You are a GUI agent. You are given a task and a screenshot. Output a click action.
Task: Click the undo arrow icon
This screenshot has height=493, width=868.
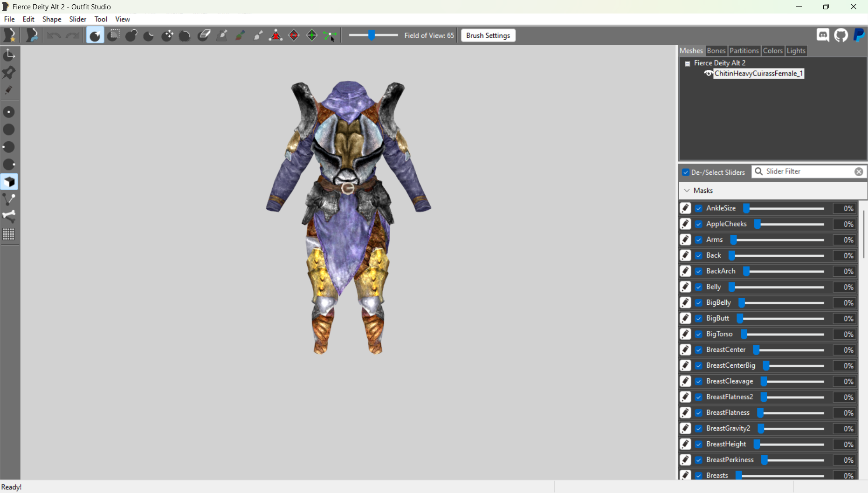tap(54, 35)
